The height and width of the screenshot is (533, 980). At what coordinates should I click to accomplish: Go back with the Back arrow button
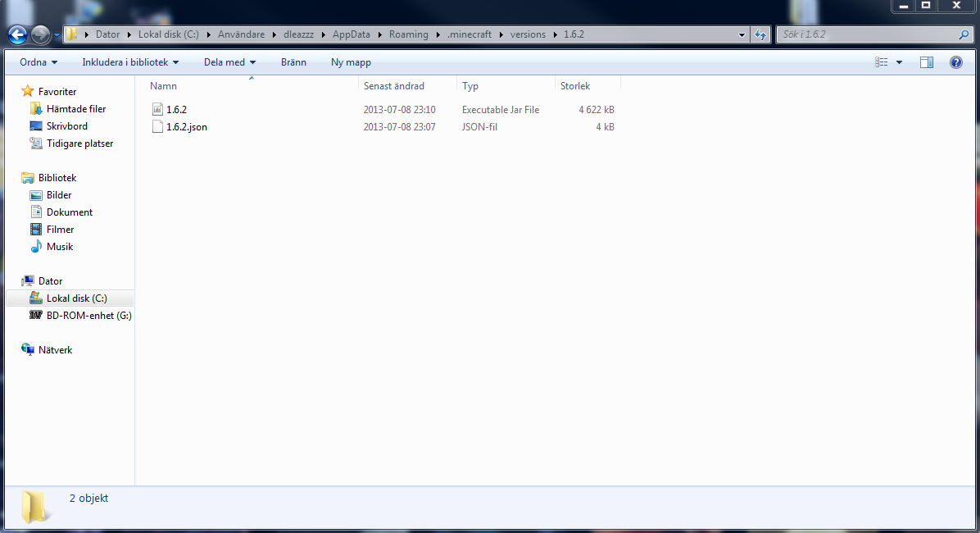pyautogui.click(x=17, y=34)
